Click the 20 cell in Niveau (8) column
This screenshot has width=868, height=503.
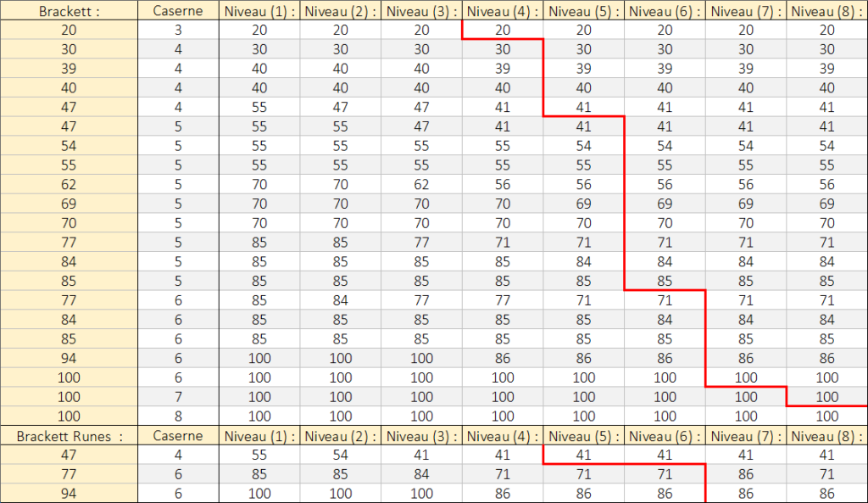826,30
